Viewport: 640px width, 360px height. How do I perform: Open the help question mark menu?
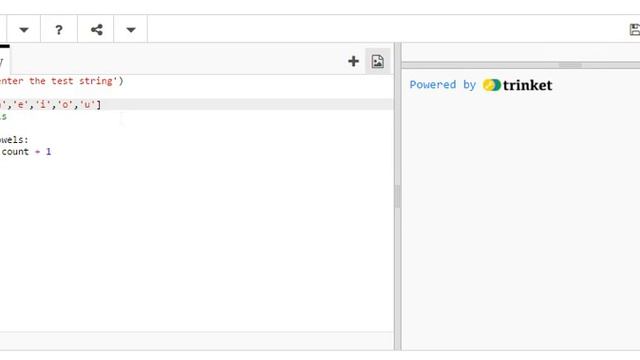59,29
